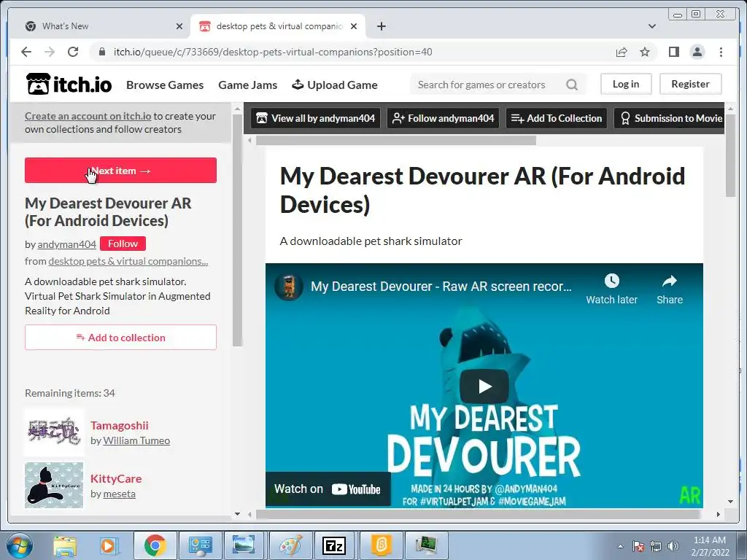The height and width of the screenshot is (560, 747).
Task: Reload the current page
Action: 73,52
